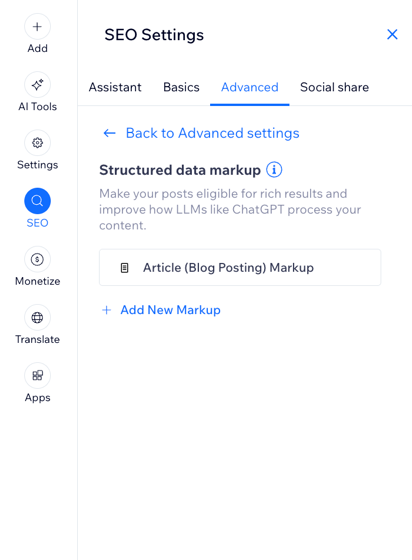The height and width of the screenshot is (560, 412).
Task: Click the back arrow icon
Action: 109,133
